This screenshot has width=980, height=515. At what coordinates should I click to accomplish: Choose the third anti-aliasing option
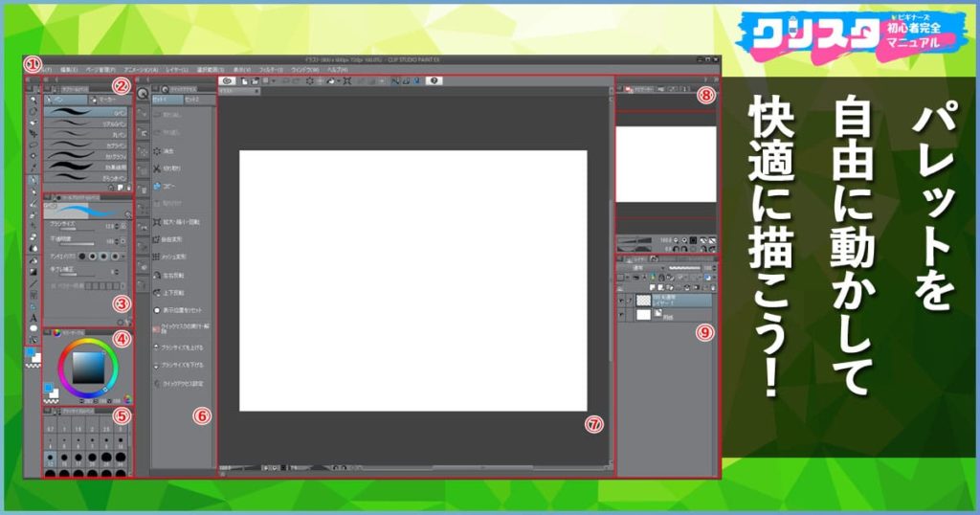click(103, 257)
